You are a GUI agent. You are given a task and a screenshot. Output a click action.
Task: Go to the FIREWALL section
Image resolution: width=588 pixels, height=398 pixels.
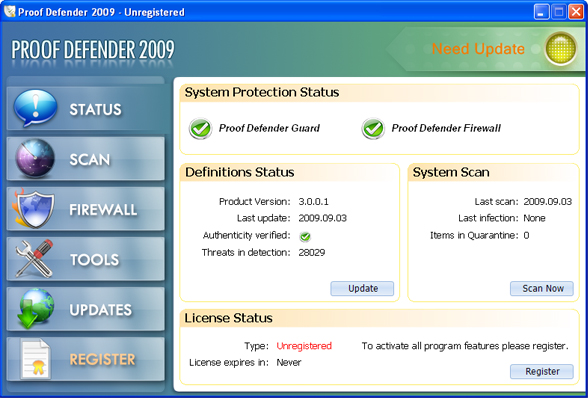[86, 209]
